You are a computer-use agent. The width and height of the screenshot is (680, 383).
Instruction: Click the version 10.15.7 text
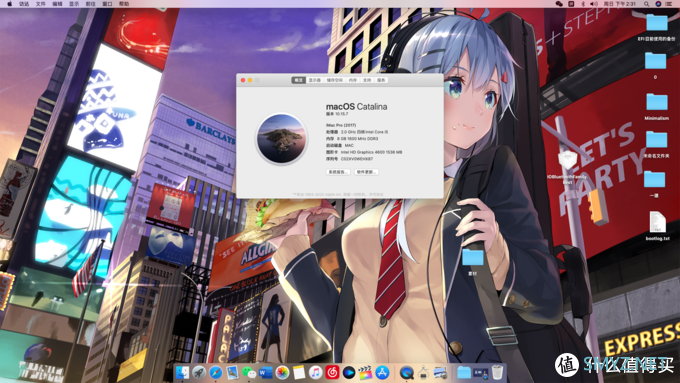coord(337,114)
